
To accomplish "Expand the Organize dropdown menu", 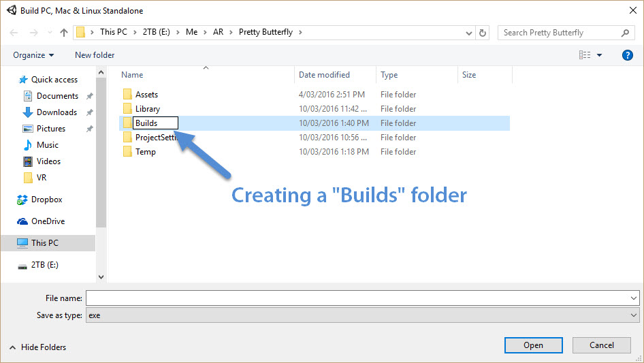I will (x=33, y=55).
